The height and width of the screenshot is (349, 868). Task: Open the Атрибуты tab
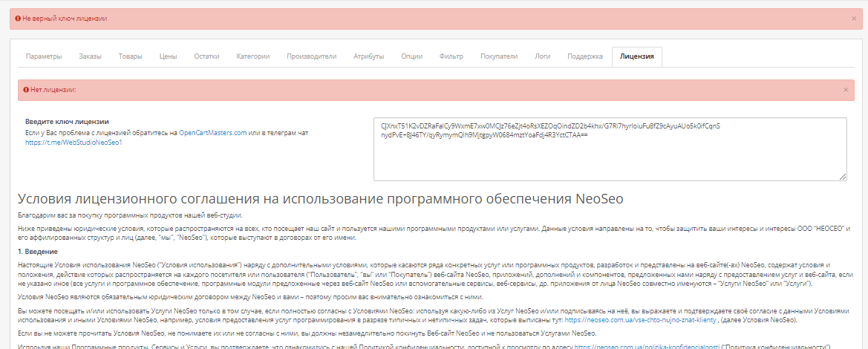[369, 56]
